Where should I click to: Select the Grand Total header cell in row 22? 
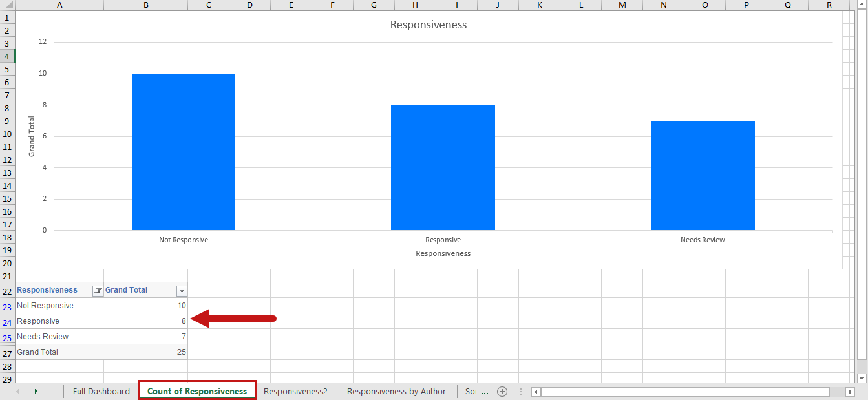tap(146, 290)
